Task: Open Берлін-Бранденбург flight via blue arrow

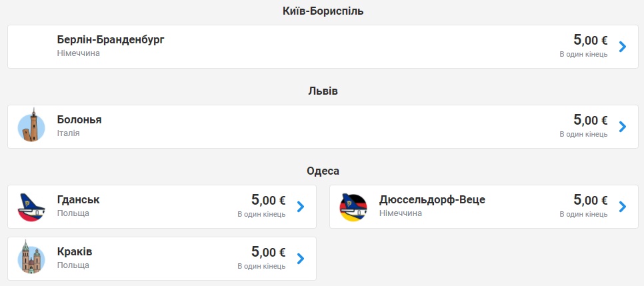Action: click(x=623, y=47)
